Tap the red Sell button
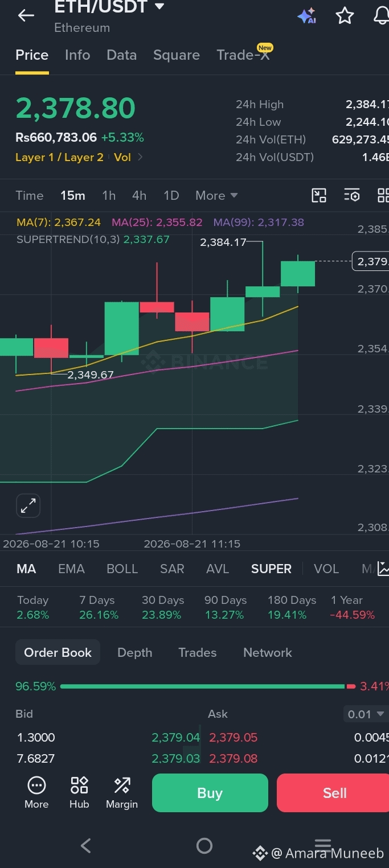This screenshot has height=868, width=389. click(333, 792)
